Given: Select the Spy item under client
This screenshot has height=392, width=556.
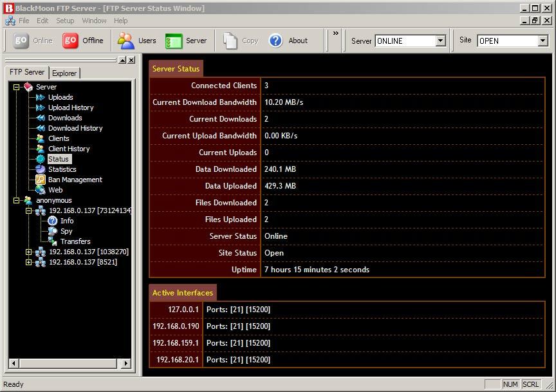Looking at the screenshot, I should 66,231.
